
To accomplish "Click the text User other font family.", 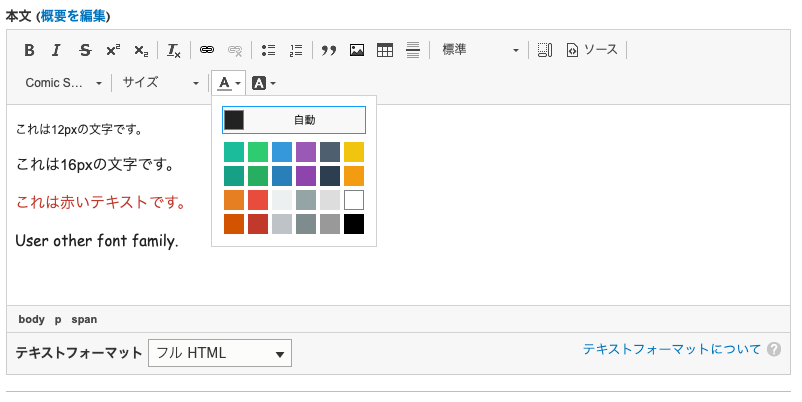I will 97,240.
